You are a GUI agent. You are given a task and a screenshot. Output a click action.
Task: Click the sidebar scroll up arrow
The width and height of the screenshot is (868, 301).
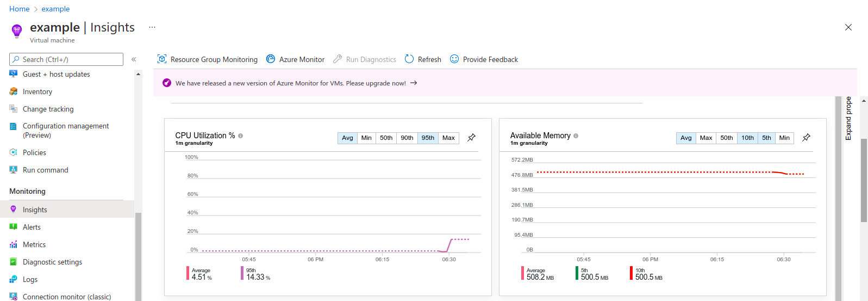point(138,73)
